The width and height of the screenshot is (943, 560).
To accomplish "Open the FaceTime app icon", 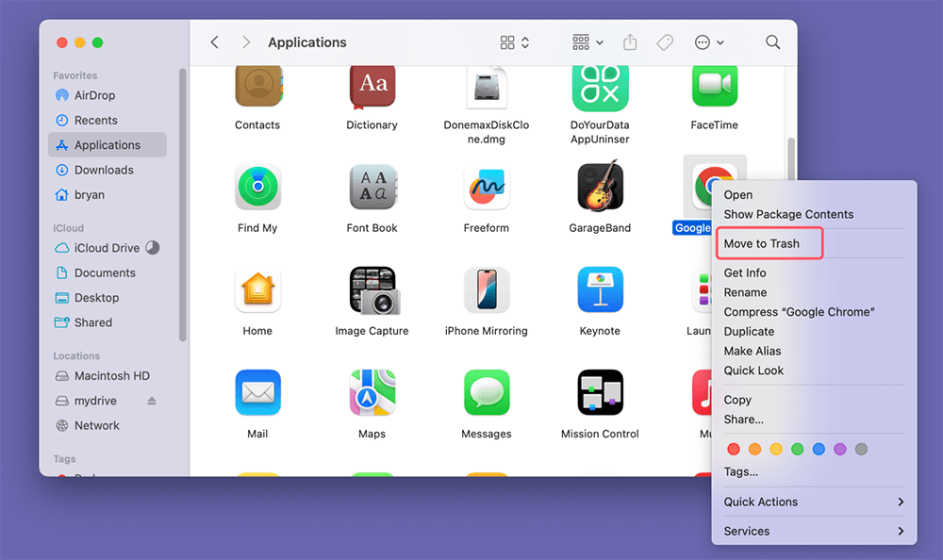I will click(x=714, y=89).
